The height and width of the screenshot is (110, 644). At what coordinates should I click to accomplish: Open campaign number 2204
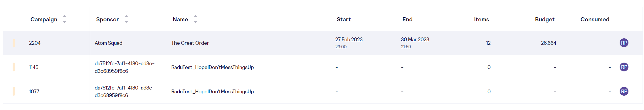[x=35, y=43]
